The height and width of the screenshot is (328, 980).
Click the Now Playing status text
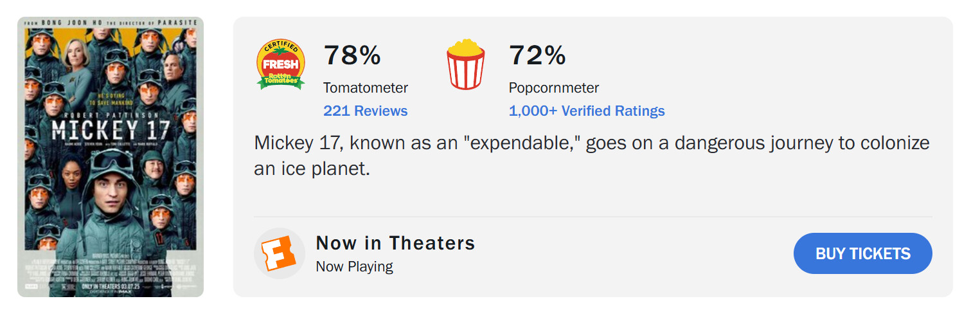coord(354,266)
